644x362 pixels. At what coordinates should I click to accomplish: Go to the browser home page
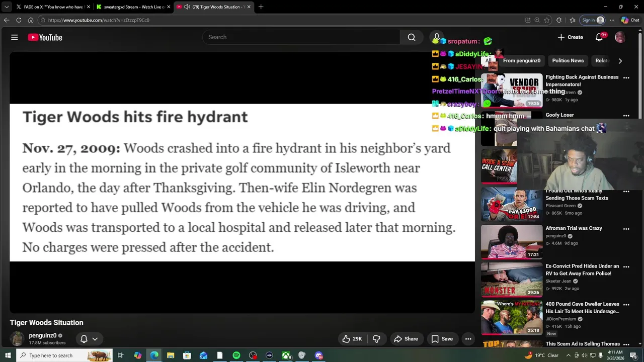[31, 20]
